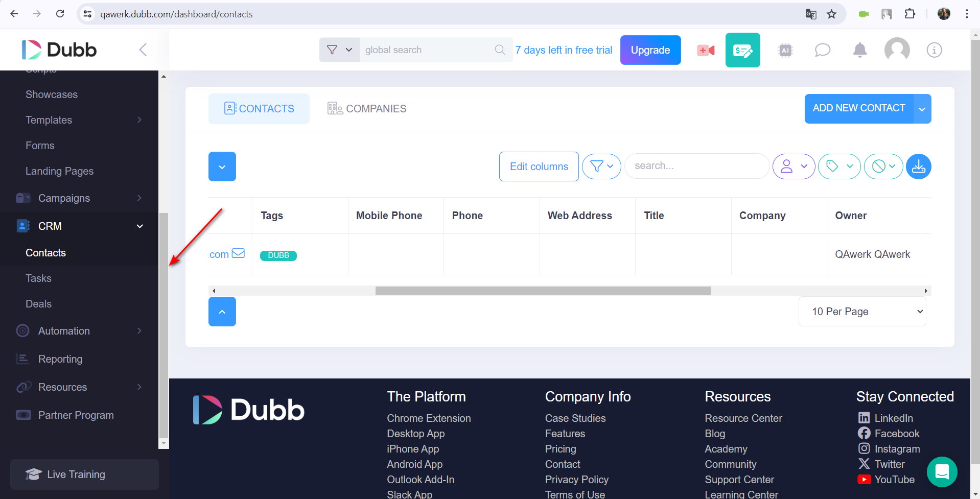Click the table scrollbar right arrow
The width and height of the screenshot is (980, 499).
click(926, 291)
